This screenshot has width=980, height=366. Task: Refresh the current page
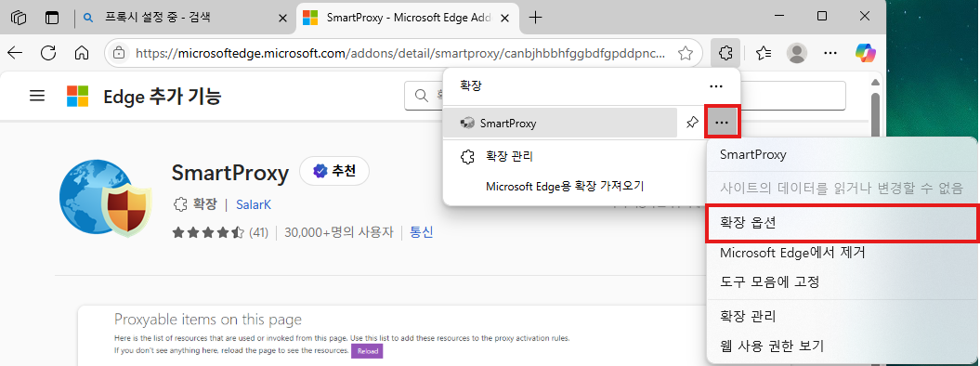click(48, 53)
